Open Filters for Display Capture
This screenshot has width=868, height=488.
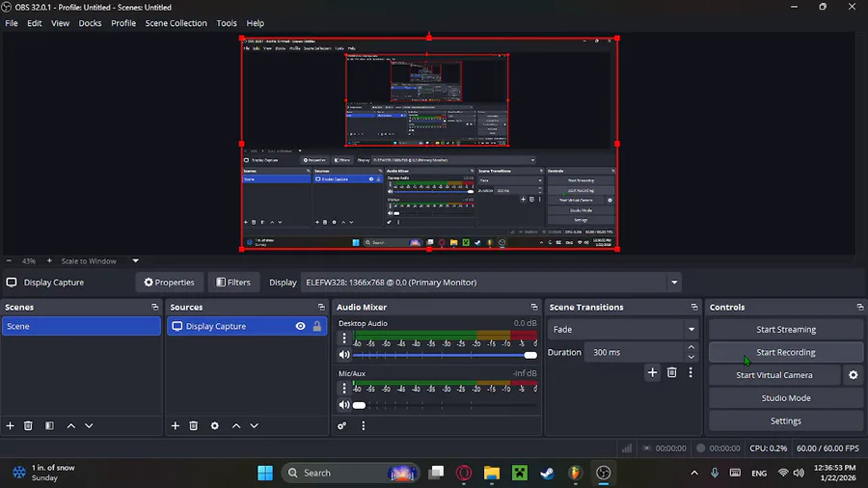click(233, 283)
